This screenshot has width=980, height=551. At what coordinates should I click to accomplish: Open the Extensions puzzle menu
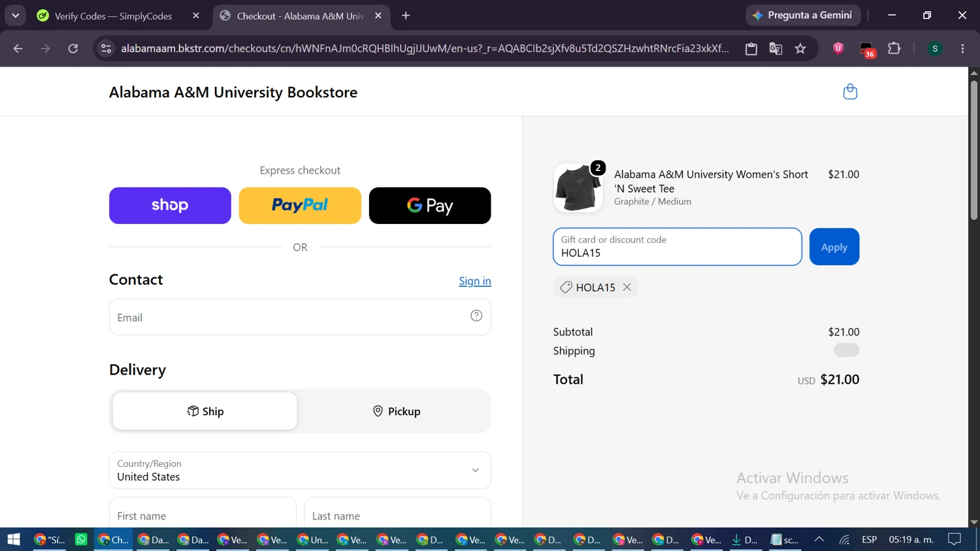click(894, 48)
